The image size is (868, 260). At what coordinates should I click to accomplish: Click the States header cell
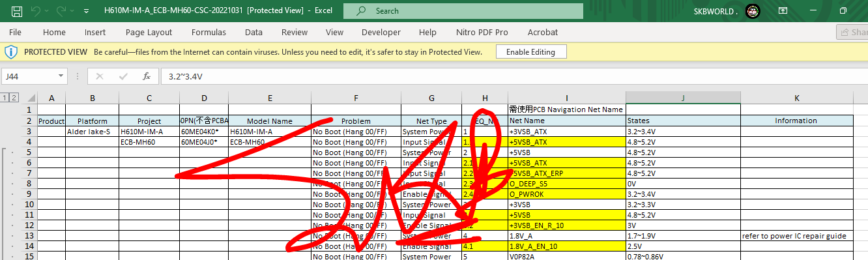click(683, 121)
